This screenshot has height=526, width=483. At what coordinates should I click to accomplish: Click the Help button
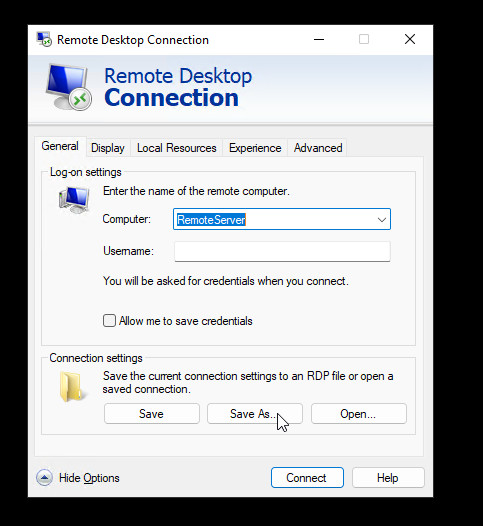tap(388, 477)
